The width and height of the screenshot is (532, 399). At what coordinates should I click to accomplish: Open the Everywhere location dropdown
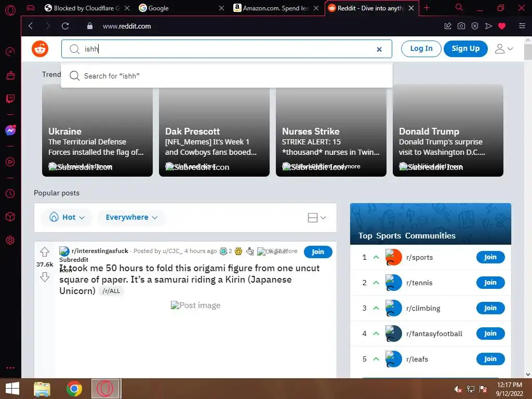tap(131, 217)
